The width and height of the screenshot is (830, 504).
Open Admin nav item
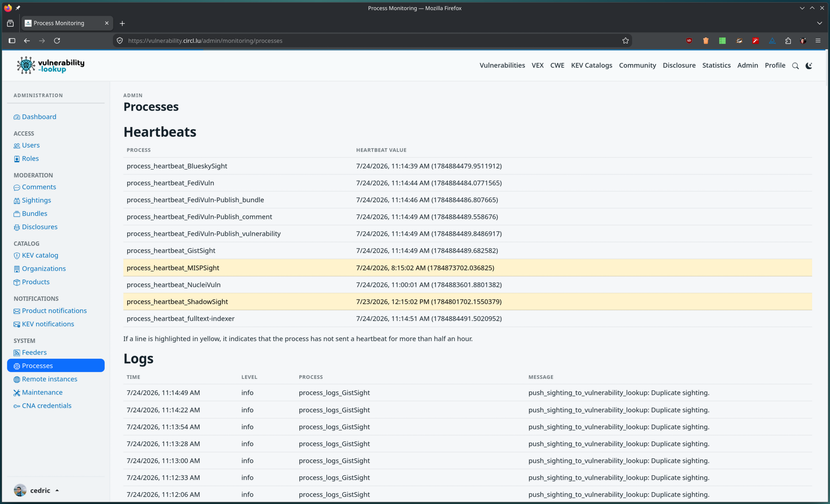(748, 65)
